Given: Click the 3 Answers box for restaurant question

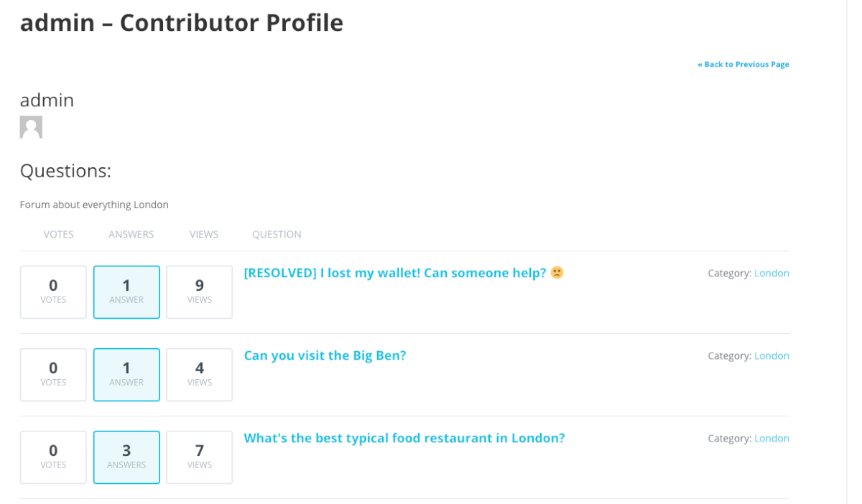Looking at the screenshot, I should click(x=126, y=457).
